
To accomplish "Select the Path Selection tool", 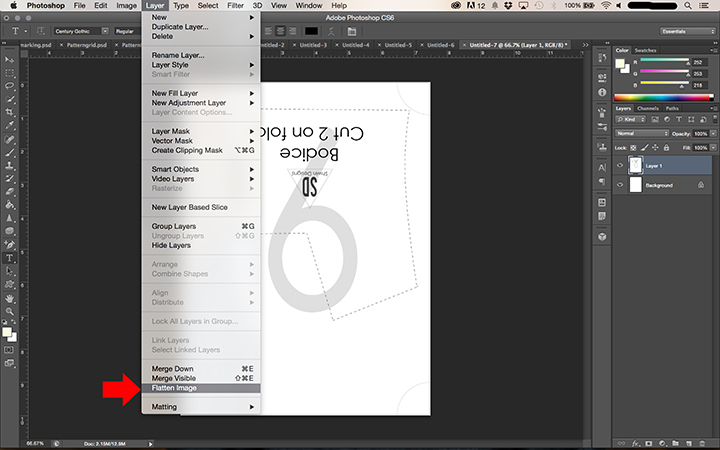I will point(9,271).
